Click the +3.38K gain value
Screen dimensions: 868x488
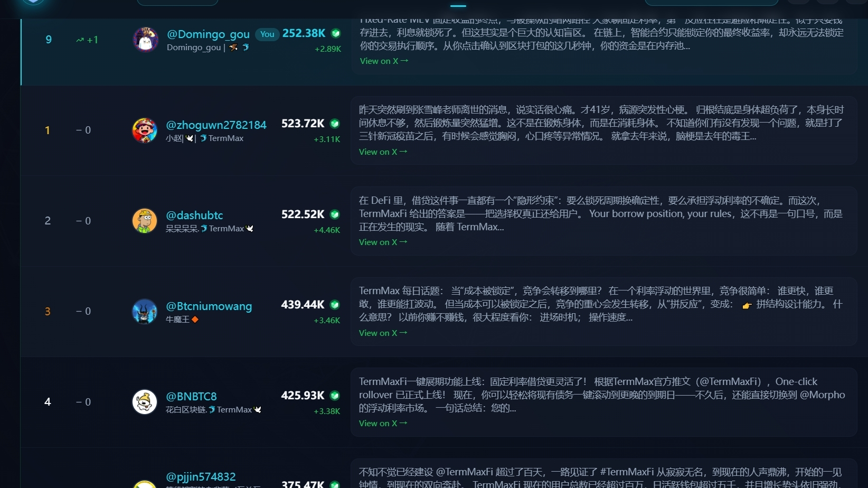[327, 411]
